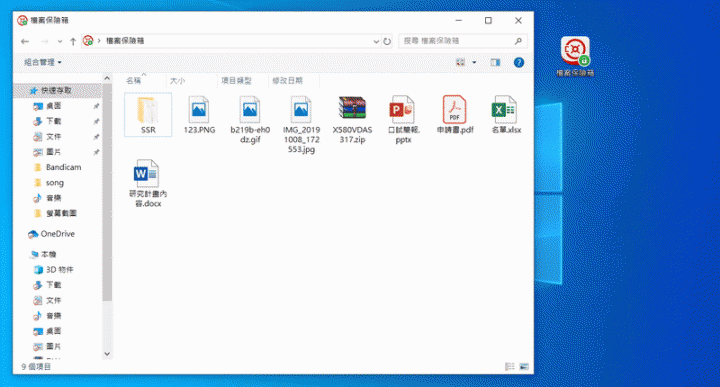Screen dimensions: 720x387
Task: Select the 口試簡報.pptx PowerPoint file
Action: click(x=403, y=119)
